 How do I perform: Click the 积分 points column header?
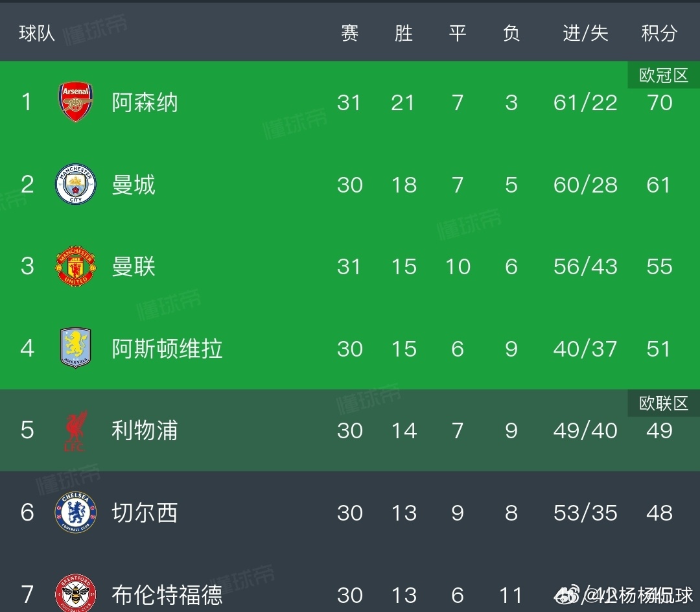(x=659, y=33)
